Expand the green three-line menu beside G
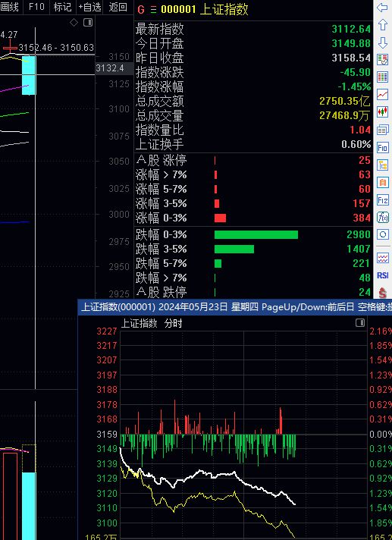392x540 pixels. point(153,10)
